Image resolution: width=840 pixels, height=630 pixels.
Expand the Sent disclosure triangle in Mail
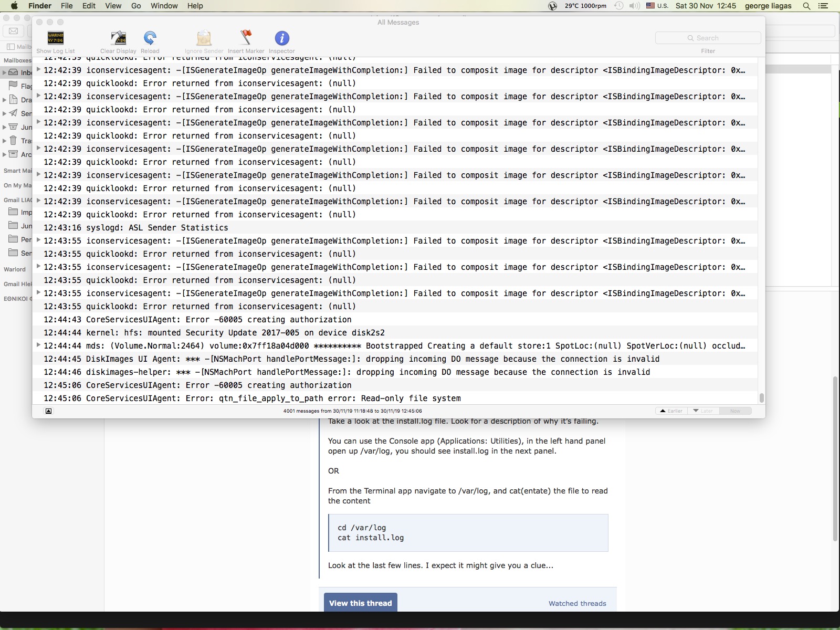coord(5,113)
